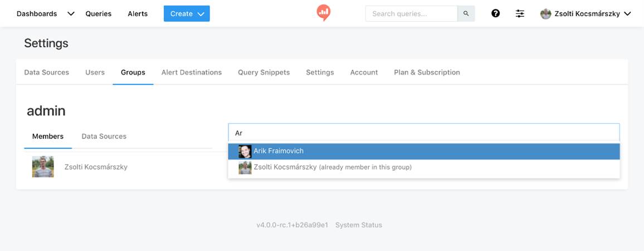644x251 pixels.
Task: Open the Zsolti Kocsmárszky user menu
Action: (586, 13)
